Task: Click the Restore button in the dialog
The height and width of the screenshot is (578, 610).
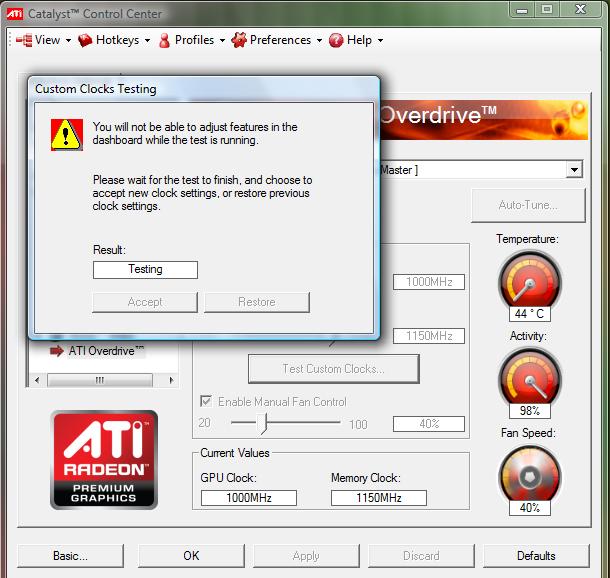Action: [257, 302]
